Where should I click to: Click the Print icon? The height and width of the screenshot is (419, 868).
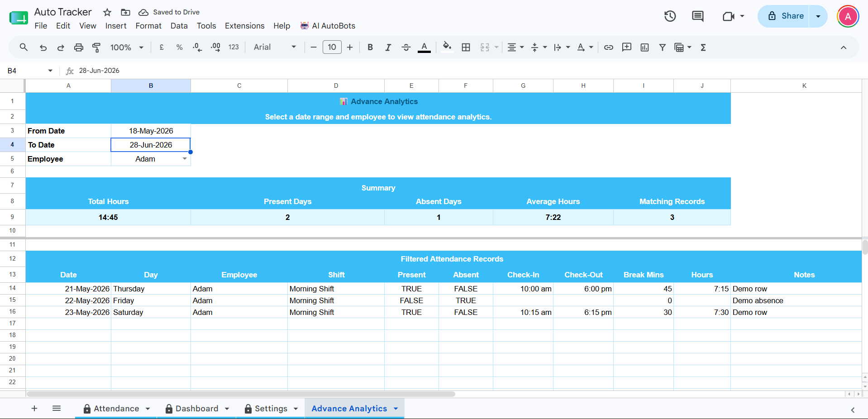(79, 47)
